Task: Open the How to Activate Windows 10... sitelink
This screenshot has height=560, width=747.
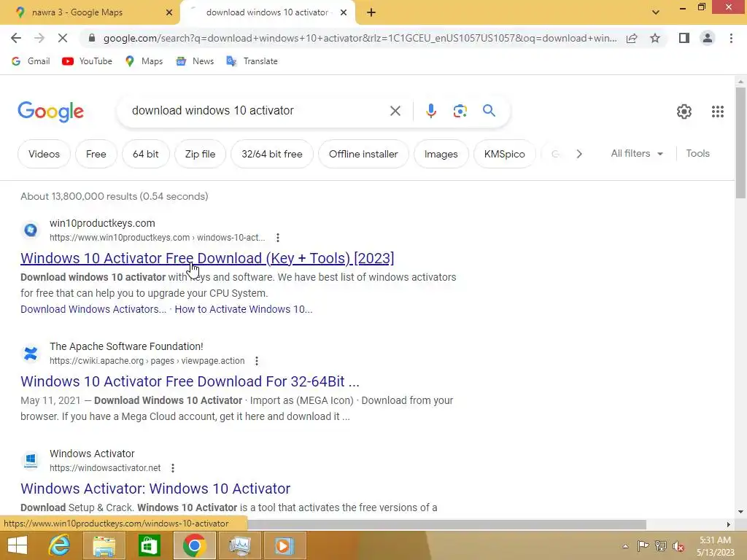Action: click(x=244, y=309)
